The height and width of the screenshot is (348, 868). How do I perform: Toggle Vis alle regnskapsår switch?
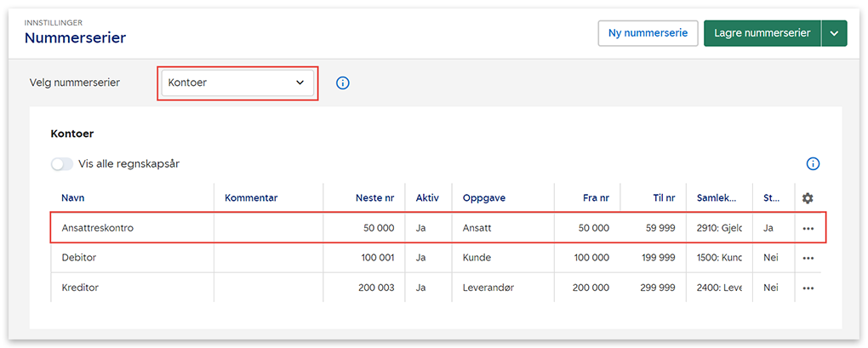coord(62,164)
